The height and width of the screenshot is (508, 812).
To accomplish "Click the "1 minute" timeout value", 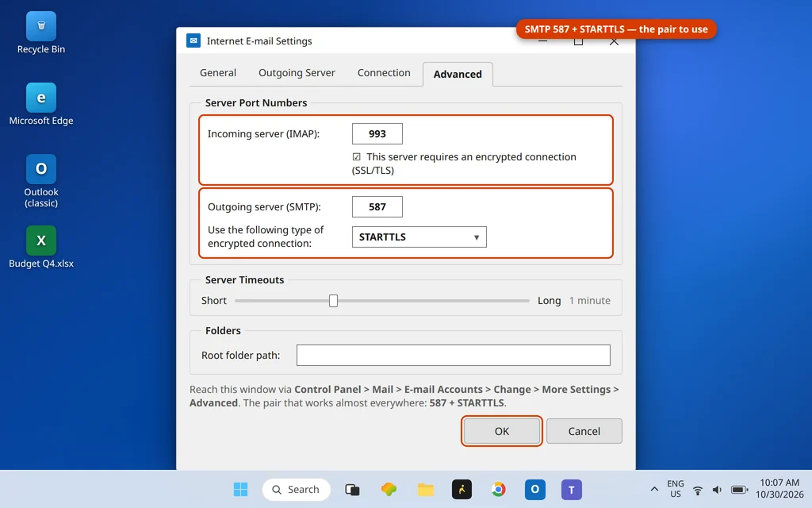I will [x=590, y=301].
